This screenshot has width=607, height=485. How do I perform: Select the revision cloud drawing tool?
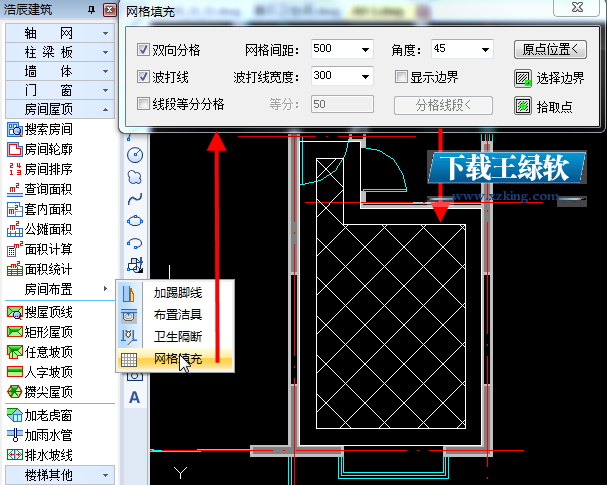point(135,177)
